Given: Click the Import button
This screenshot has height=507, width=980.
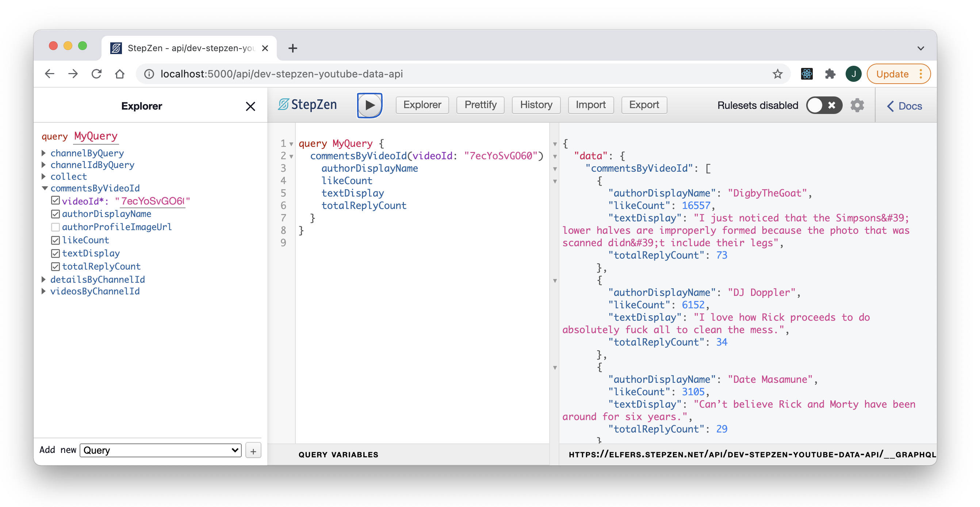Looking at the screenshot, I should point(590,105).
